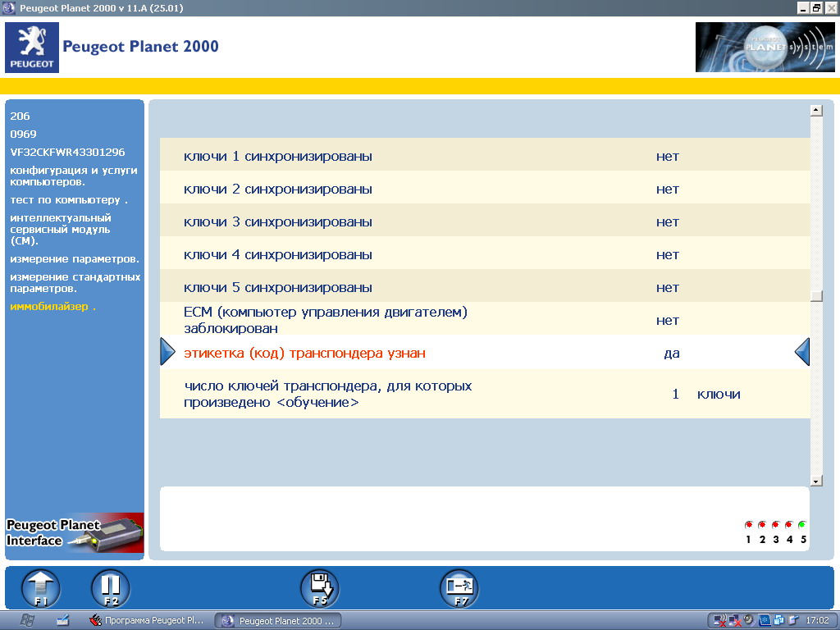The height and width of the screenshot is (630, 840).
Task: Select row 'ключи 2 синхронизированы'
Action: tap(485, 189)
